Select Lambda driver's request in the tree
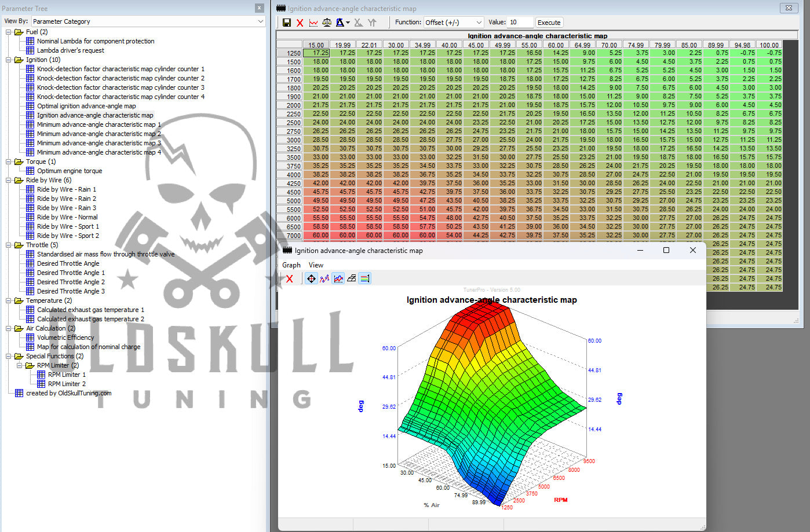The width and height of the screenshot is (810, 532). click(71, 50)
